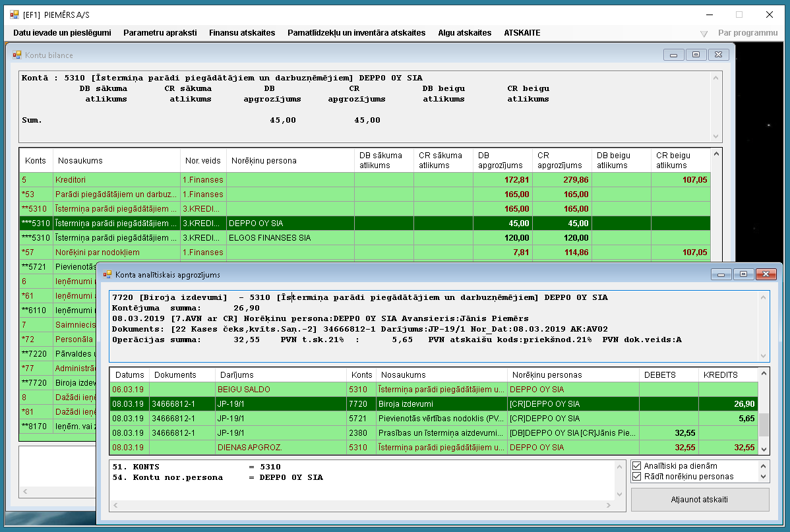Select the ELGOS FINANSES SIA account row
This screenshot has width=790, height=532.
point(365,238)
